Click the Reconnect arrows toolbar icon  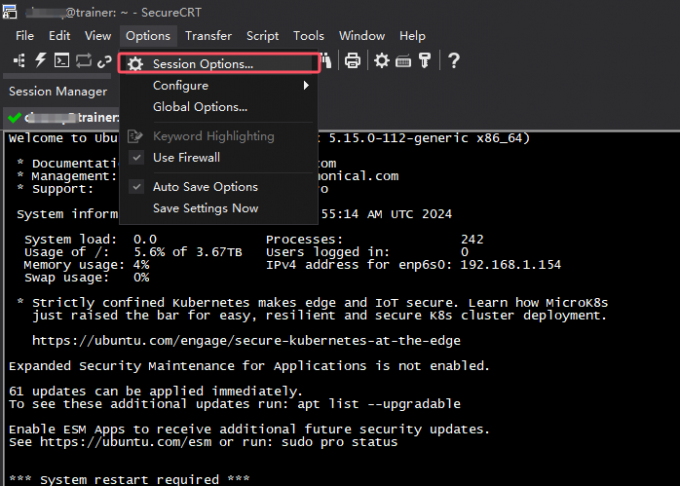click(x=83, y=61)
